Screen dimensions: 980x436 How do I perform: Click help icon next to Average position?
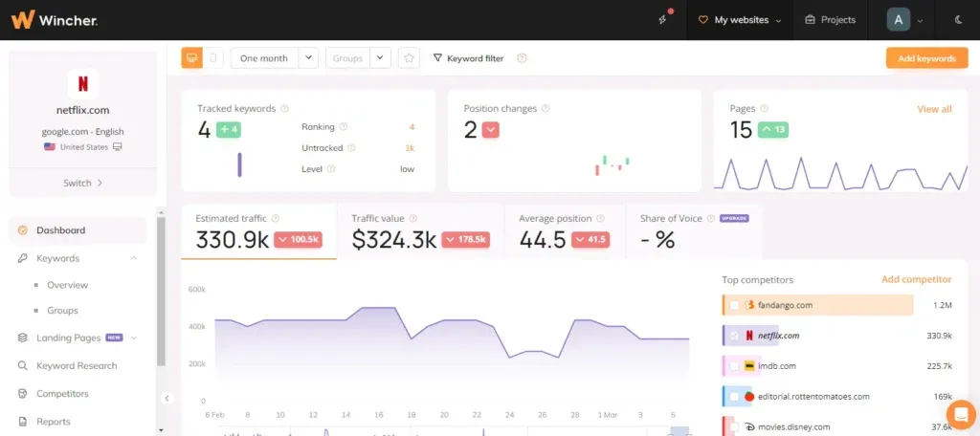tap(600, 219)
